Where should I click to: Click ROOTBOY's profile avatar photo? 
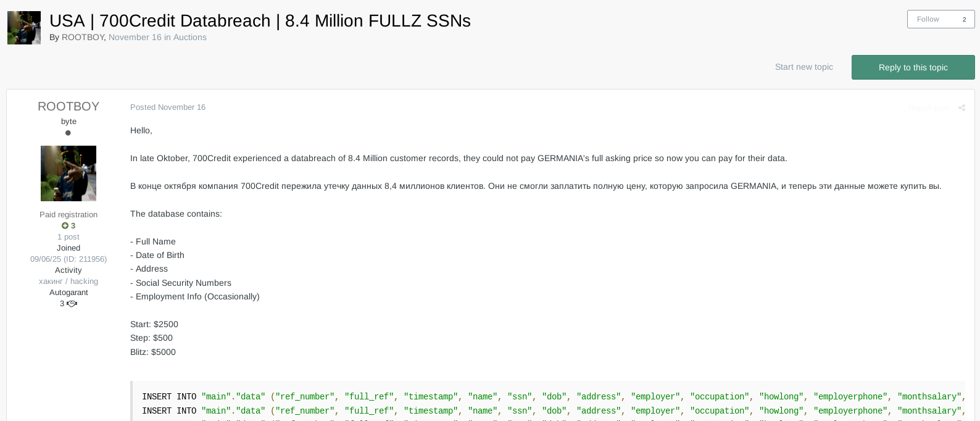pyautogui.click(x=68, y=173)
